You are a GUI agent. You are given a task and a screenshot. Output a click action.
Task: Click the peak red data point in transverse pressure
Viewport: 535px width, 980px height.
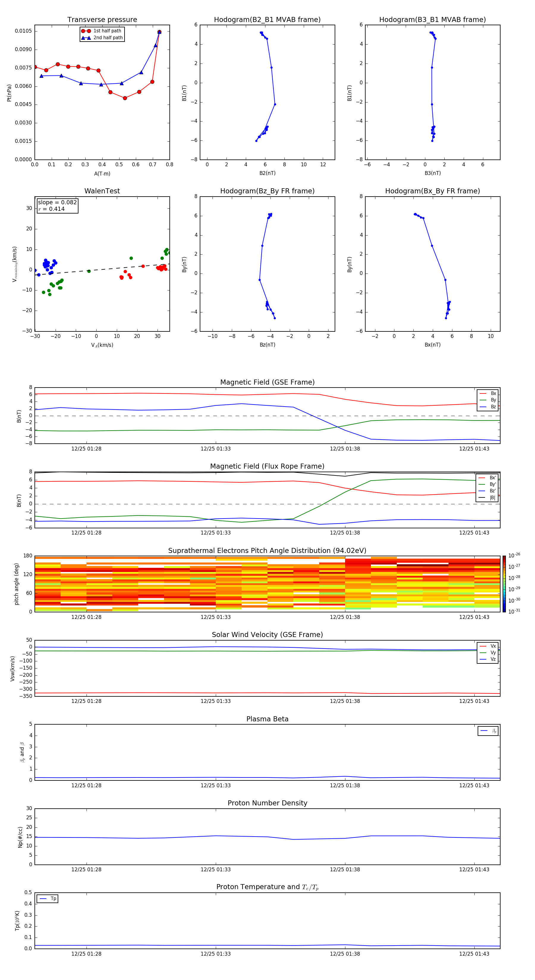click(x=159, y=32)
